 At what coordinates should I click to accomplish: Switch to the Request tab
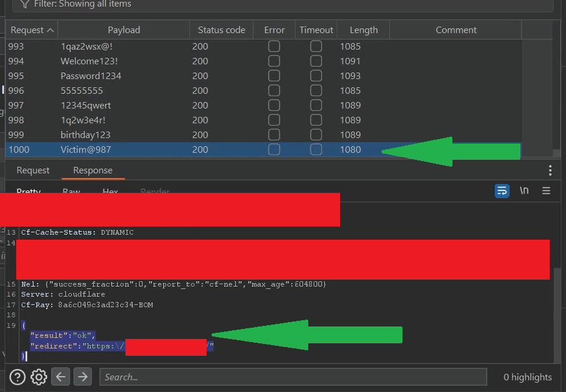[x=33, y=170]
